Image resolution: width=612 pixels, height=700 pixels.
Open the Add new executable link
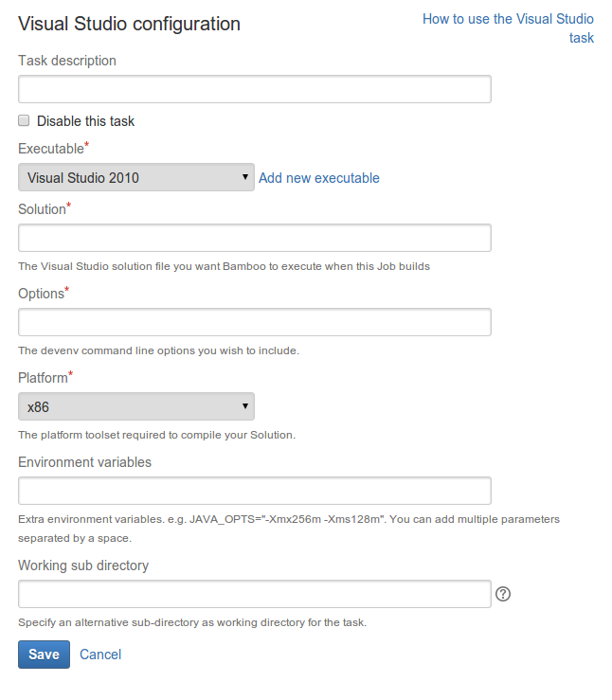click(319, 178)
